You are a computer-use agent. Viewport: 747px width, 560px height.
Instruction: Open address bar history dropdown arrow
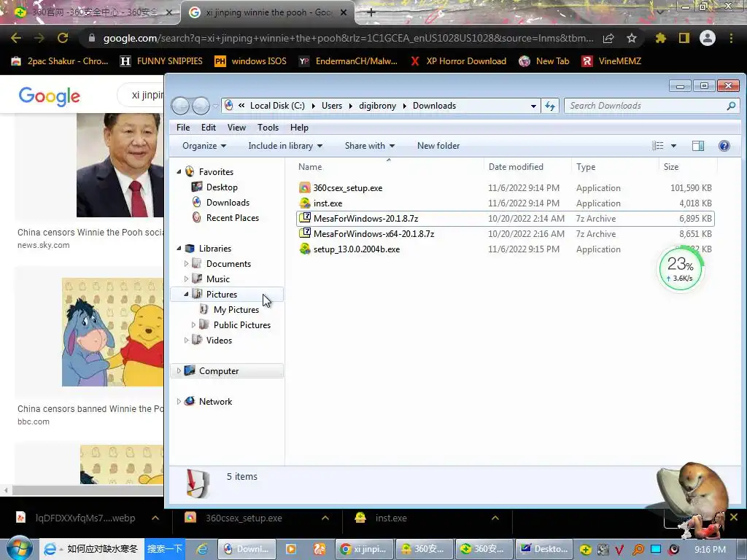tap(533, 106)
